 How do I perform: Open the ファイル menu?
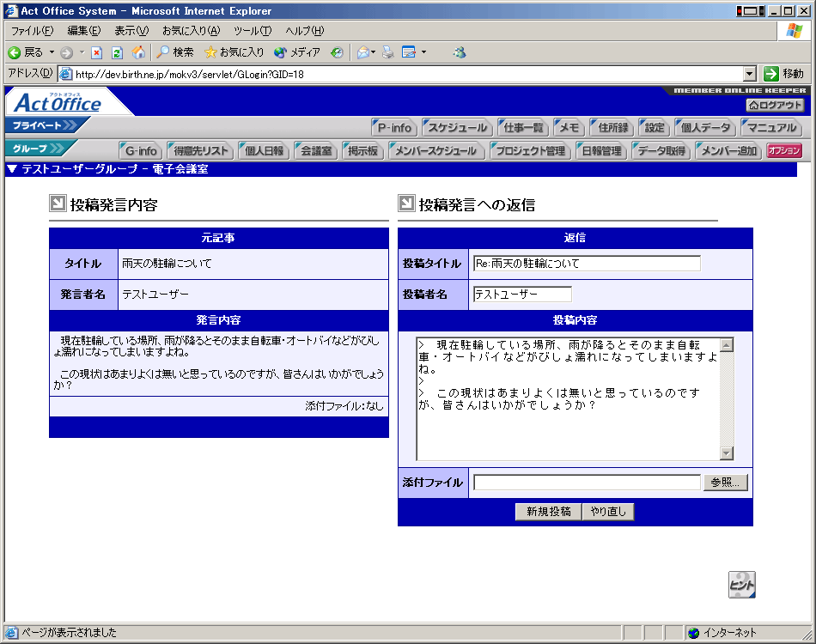click(x=32, y=31)
